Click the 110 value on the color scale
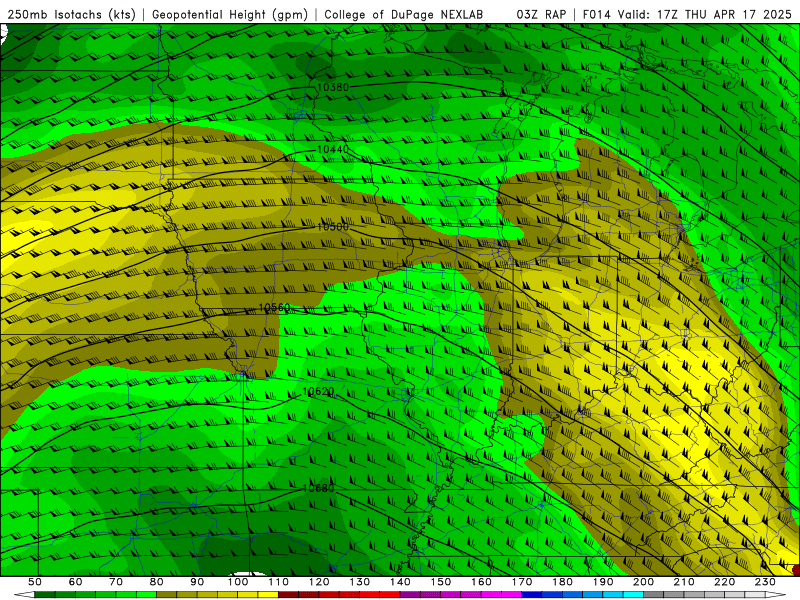Image resolution: width=800 pixels, height=600 pixels. [x=279, y=582]
